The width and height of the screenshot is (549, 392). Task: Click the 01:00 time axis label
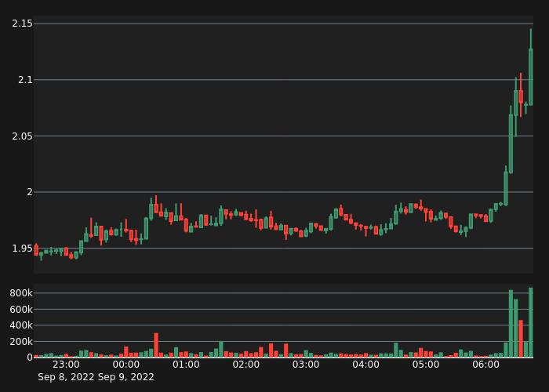point(186,365)
